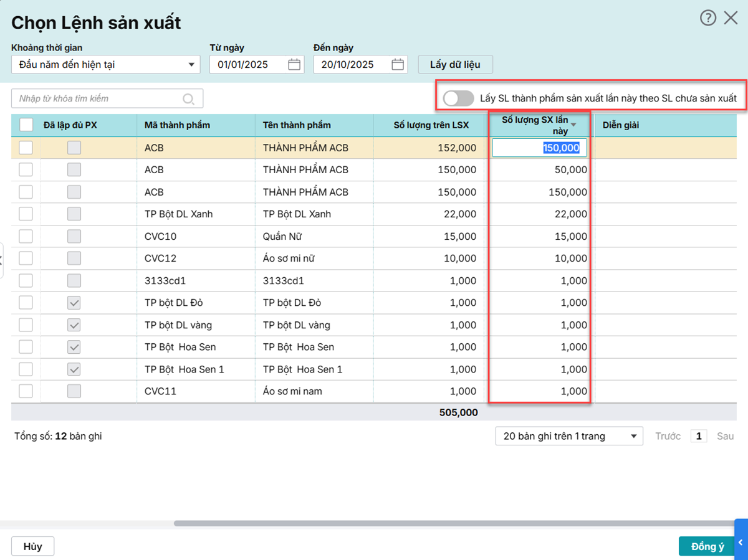The image size is (748, 560).
Task: Toggle Lấy SL thành phẩm theo SL chưa sản xuất
Action: point(458,98)
